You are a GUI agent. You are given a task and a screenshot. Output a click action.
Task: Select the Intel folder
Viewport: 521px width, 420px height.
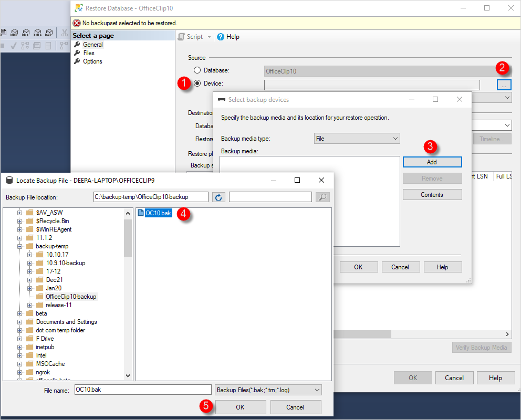41,355
